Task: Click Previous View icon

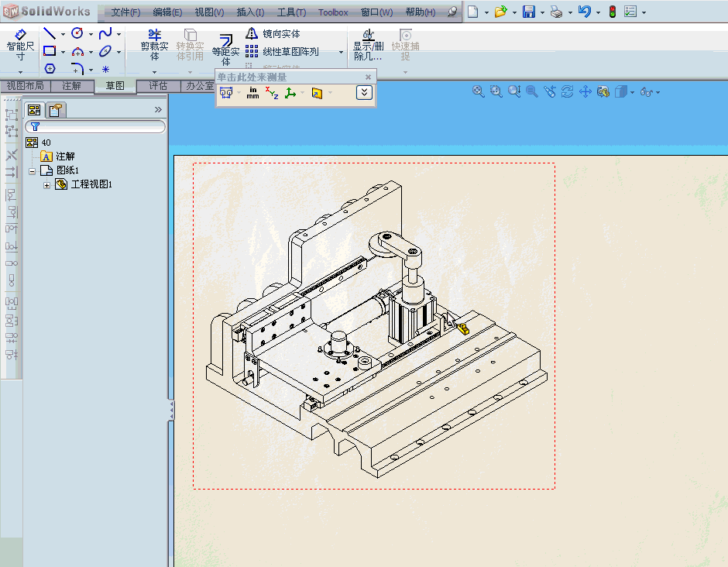Action: [550, 91]
